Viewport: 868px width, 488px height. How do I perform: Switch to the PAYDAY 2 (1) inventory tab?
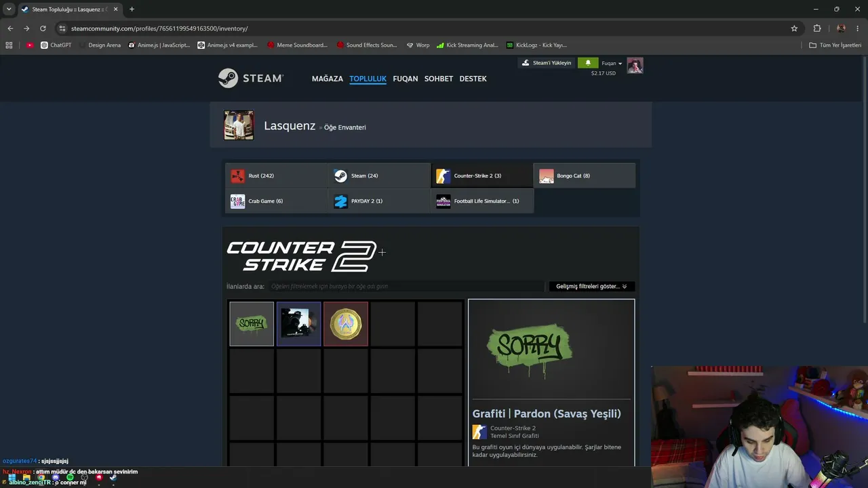pos(380,201)
